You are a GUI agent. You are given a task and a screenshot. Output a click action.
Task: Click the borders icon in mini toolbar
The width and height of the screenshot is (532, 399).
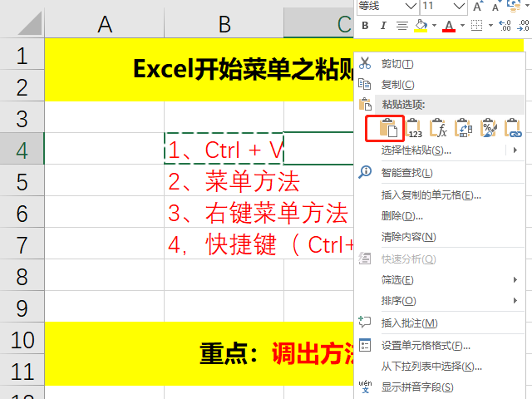pyautogui.click(x=476, y=26)
